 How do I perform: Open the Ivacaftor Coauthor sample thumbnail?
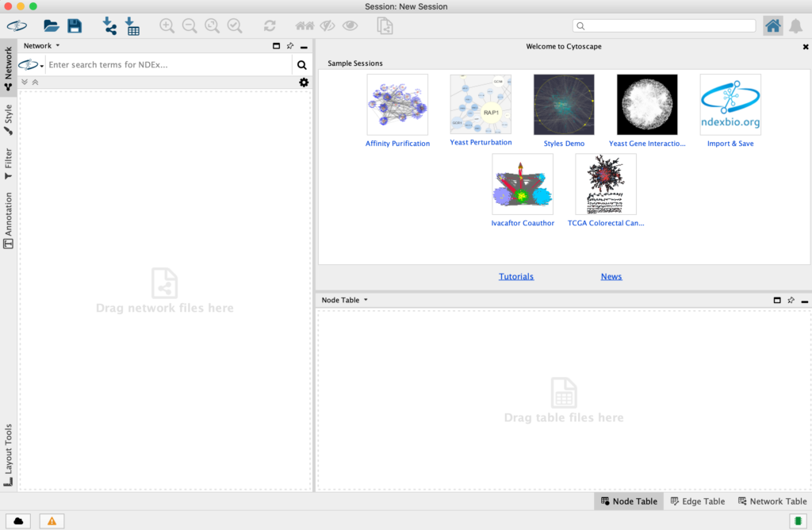[x=523, y=184]
